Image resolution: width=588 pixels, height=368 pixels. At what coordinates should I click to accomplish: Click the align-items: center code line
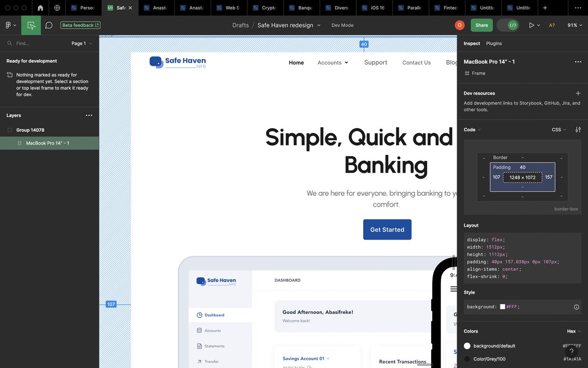click(494, 269)
